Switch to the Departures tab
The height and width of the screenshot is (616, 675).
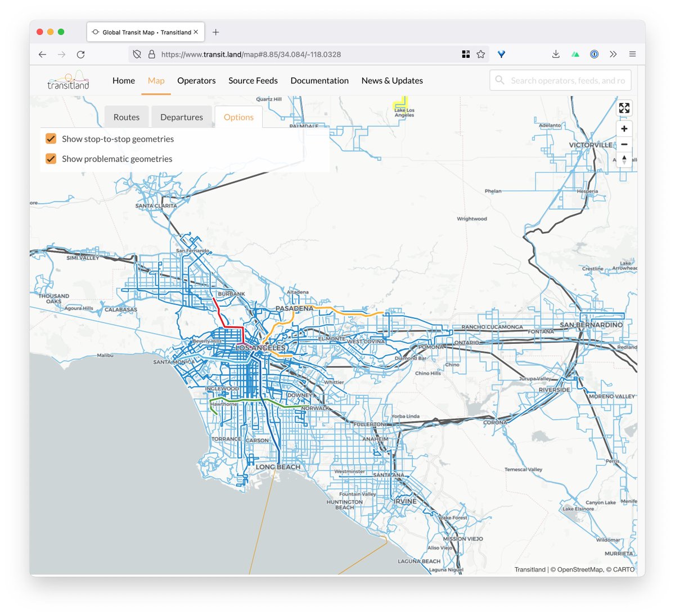point(182,117)
